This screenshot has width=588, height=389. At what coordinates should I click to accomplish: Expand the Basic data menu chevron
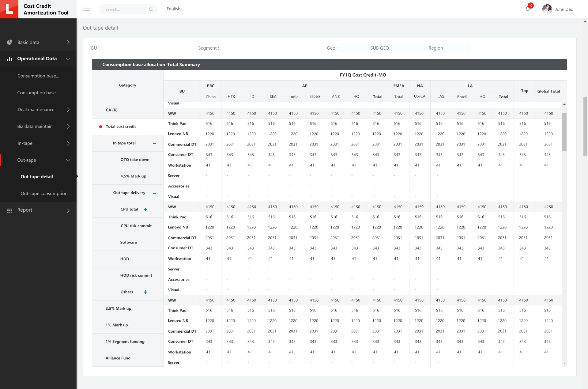68,42
